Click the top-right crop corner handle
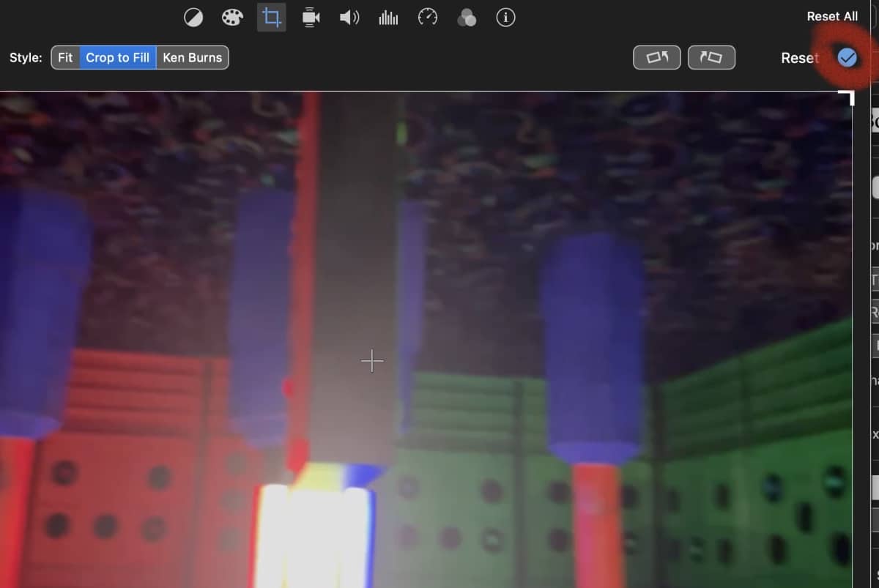Viewport: 879px width, 588px height. (x=848, y=96)
